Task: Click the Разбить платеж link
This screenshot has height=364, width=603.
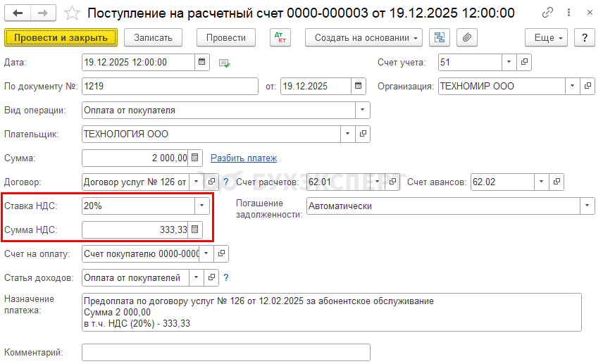Action: [x=244, y=158]
